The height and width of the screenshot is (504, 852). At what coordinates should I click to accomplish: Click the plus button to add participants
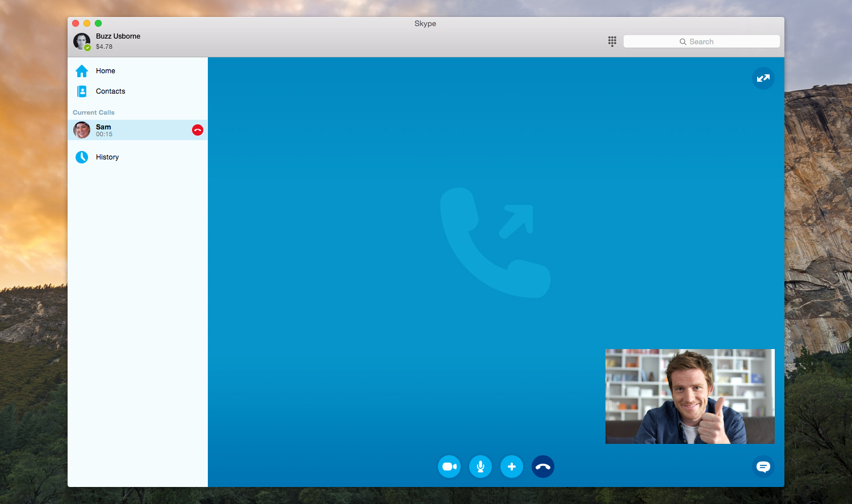pos(512,467)
